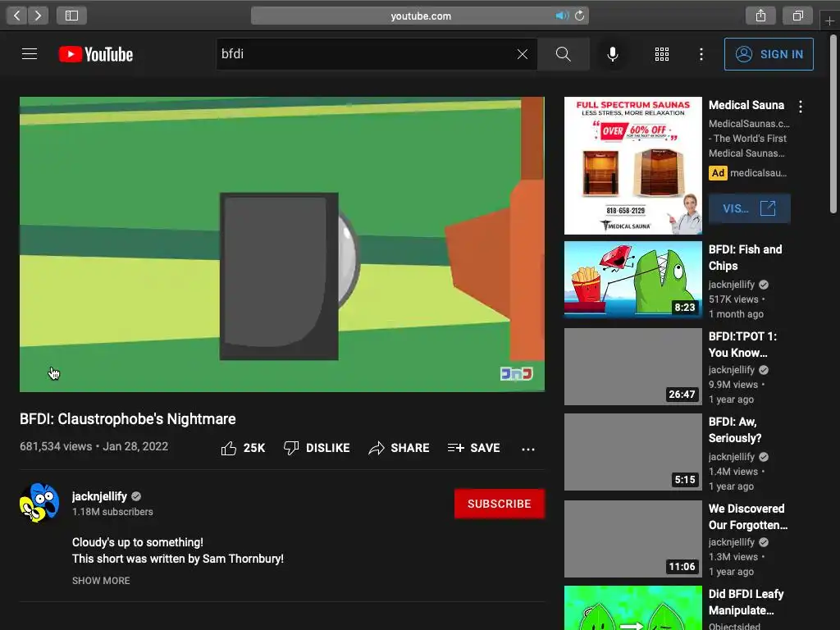Open Safari's share menu
Screen dimensions: 840x630
(x=760, y=16)
